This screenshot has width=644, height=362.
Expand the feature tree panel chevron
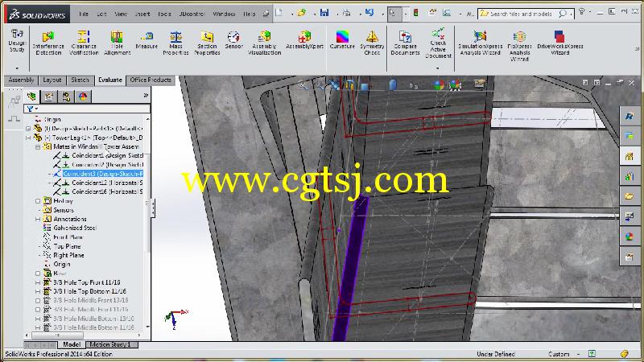click(146, 95)
